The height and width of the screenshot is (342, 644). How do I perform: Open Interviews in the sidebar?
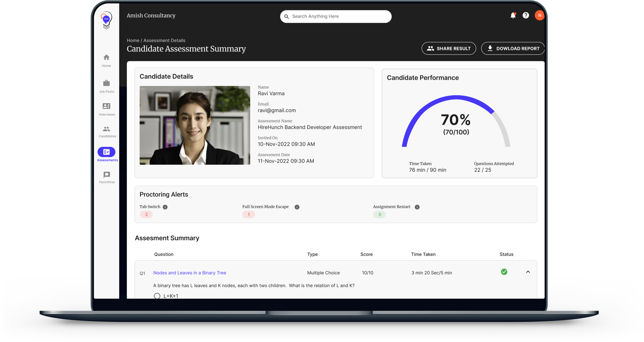[x=106, y=109]
